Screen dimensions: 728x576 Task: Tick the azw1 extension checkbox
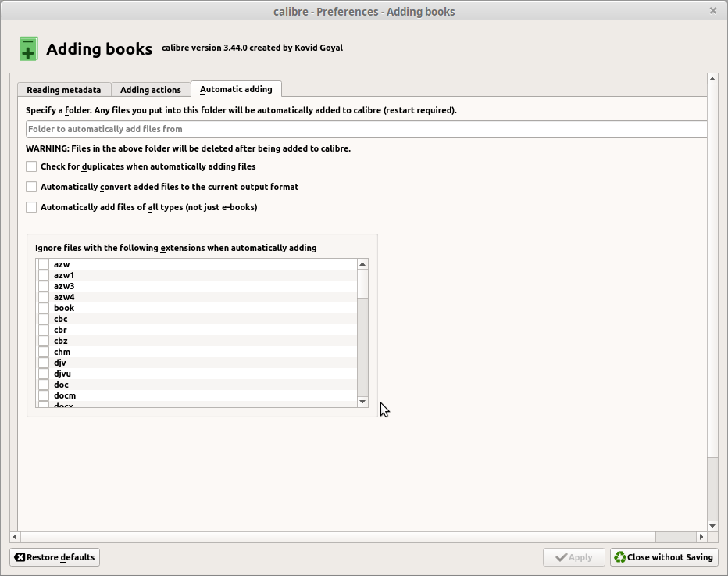pyautogui.click(x=44, y=275)
